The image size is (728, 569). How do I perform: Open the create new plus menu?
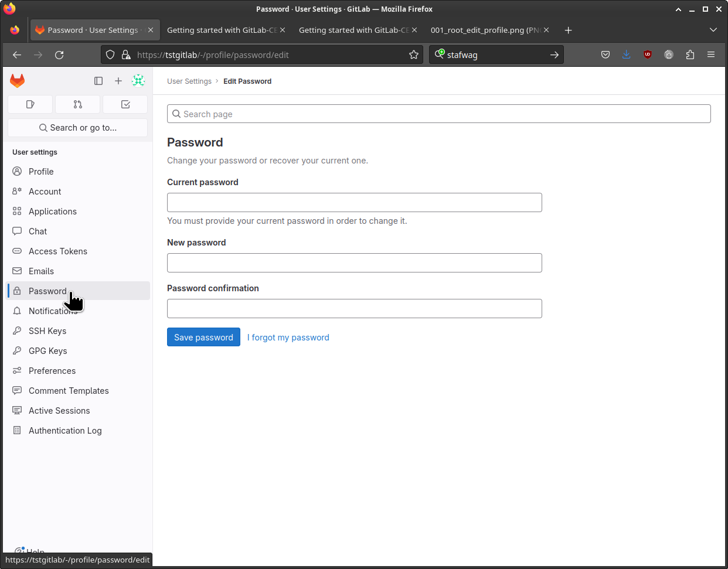point(118,81)
